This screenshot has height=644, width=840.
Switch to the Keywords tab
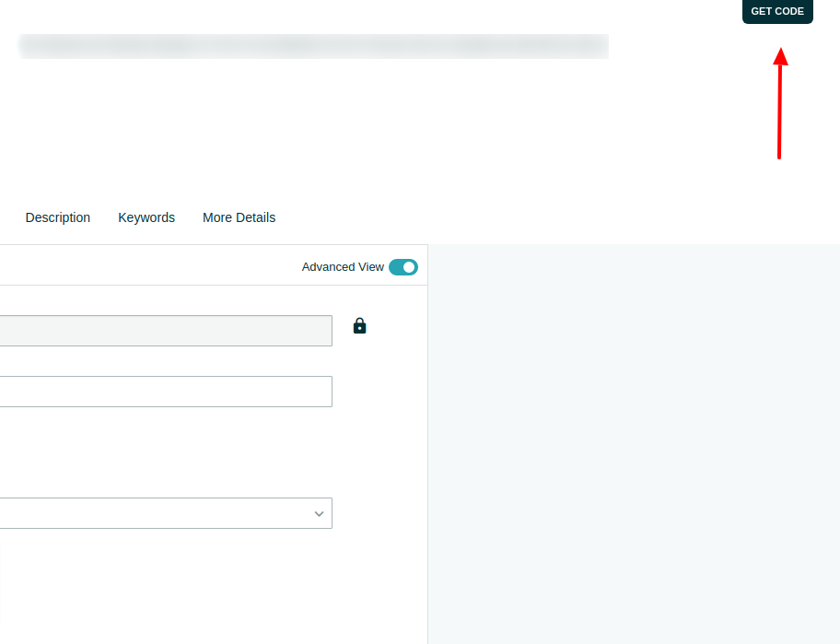[146, 217]
